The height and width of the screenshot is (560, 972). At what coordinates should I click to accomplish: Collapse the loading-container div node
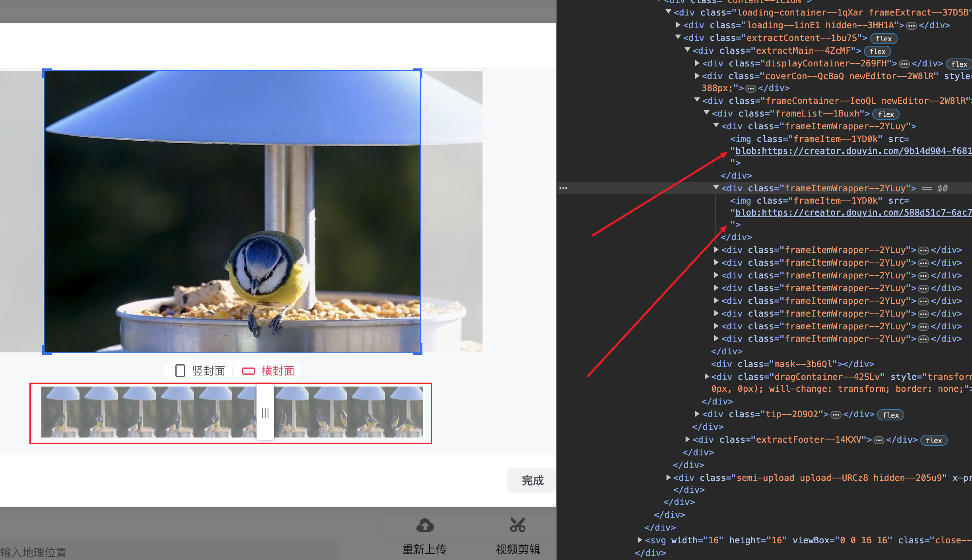tap(669, 12)
